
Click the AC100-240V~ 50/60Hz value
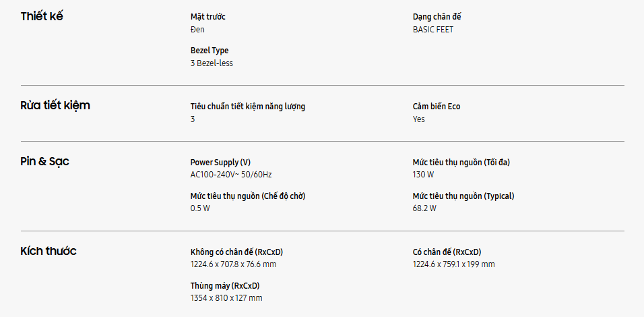coord(231,175)
